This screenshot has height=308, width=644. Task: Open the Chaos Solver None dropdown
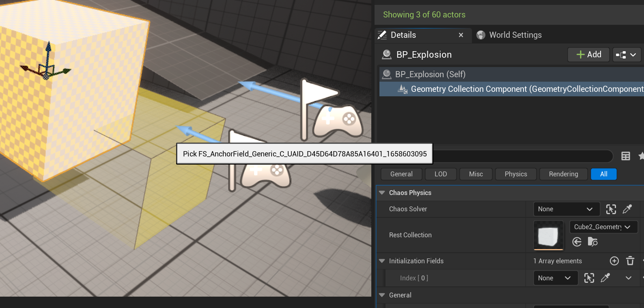click(566, 209)
